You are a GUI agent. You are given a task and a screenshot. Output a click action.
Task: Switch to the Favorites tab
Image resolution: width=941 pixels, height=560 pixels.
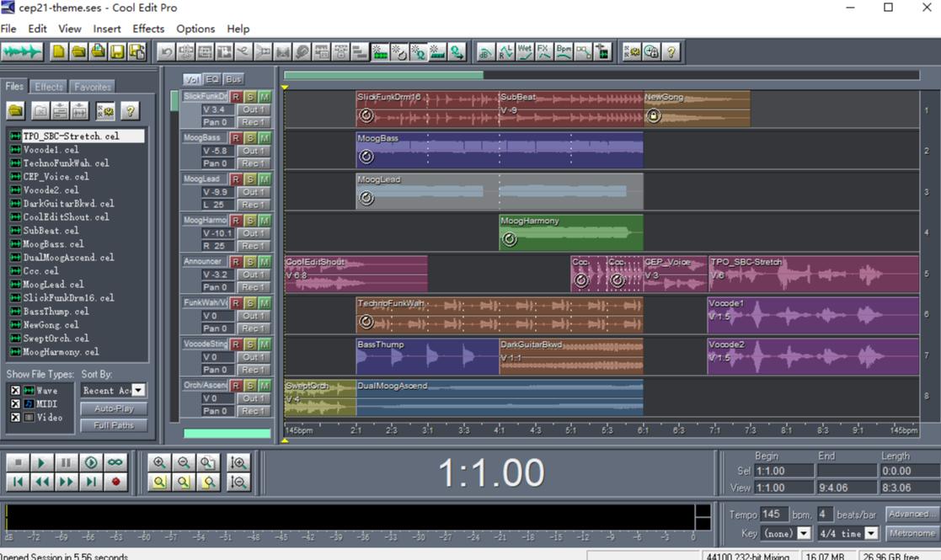[x=92, y=87]
